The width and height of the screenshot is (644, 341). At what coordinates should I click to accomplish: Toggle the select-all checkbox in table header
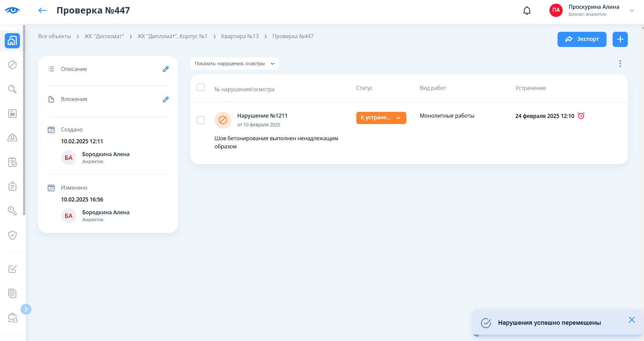201,88
